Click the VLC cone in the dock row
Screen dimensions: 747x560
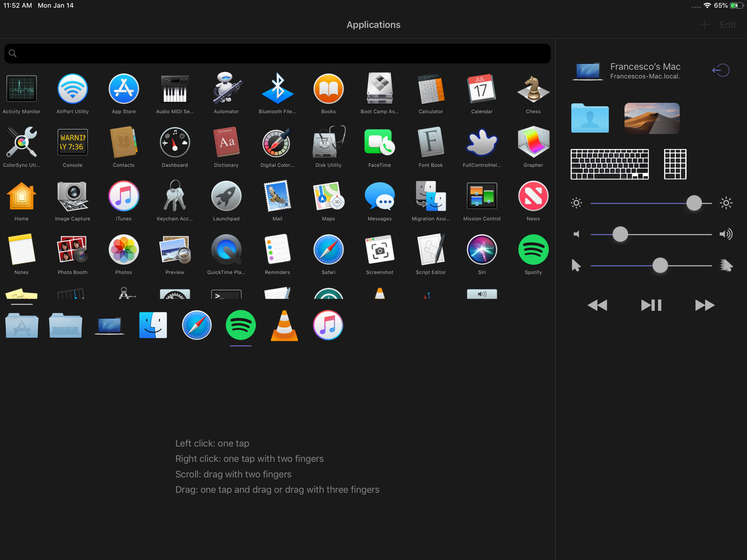click(x=284, y=326)
